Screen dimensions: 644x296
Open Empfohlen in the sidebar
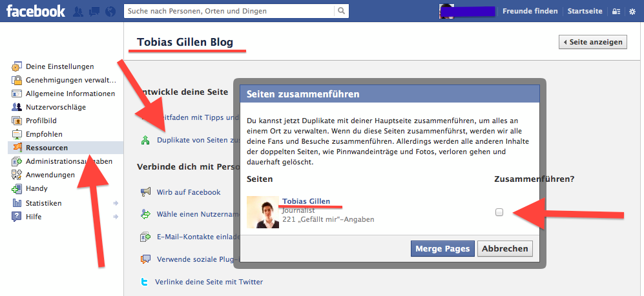click(x=44, y=134)
